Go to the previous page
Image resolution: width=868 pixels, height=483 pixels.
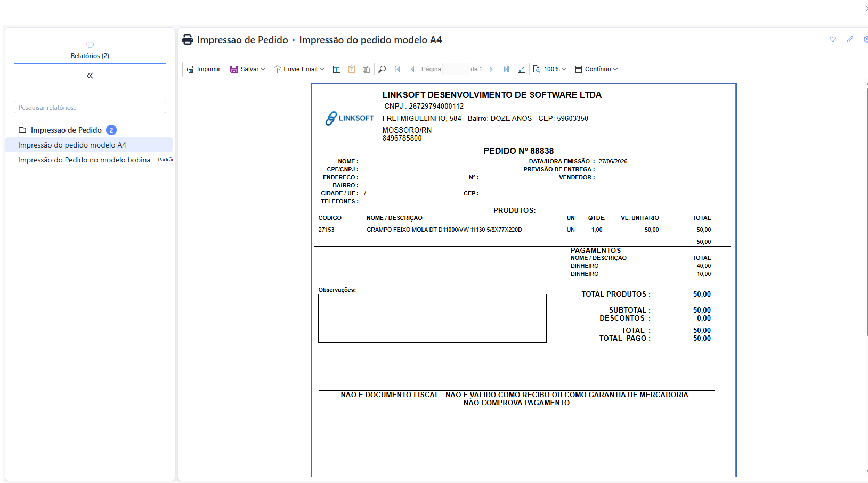click(x=412, y=69)
